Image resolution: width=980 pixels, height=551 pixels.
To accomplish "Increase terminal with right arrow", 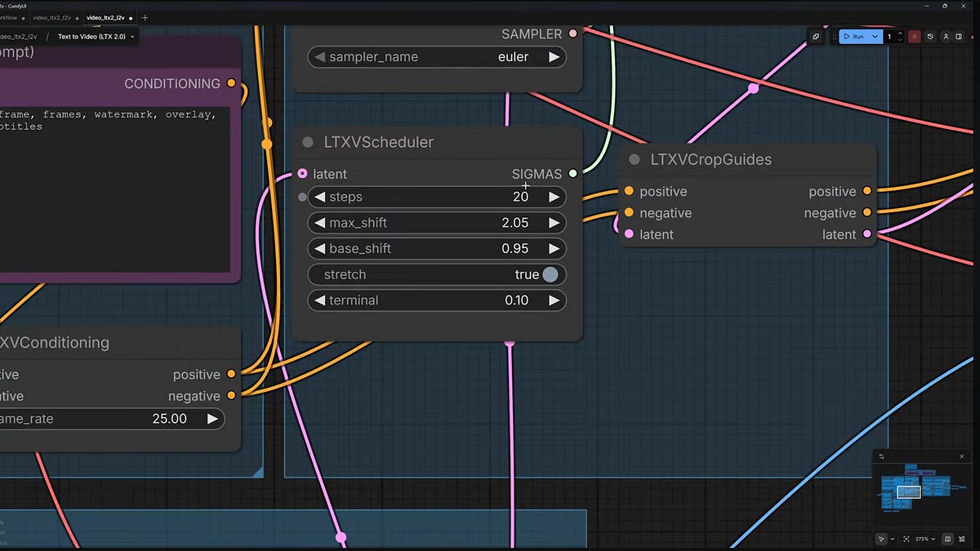I will pos(554,300).
